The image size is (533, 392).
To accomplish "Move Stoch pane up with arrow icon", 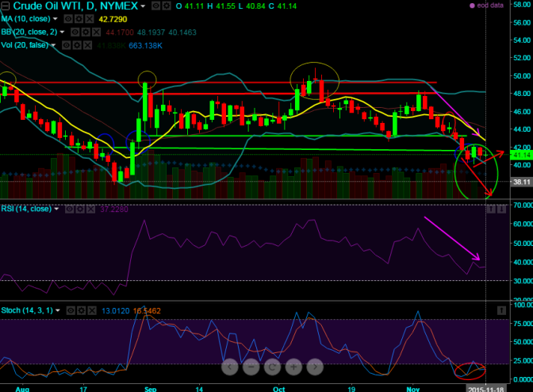I will coord(501,310).
